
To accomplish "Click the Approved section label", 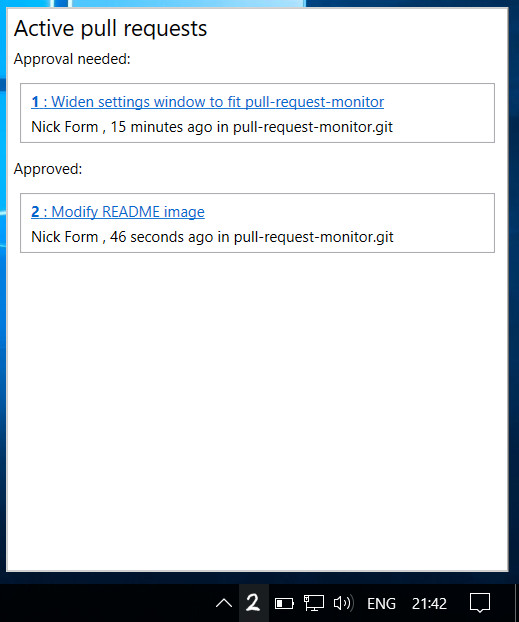I will [48, 169].
